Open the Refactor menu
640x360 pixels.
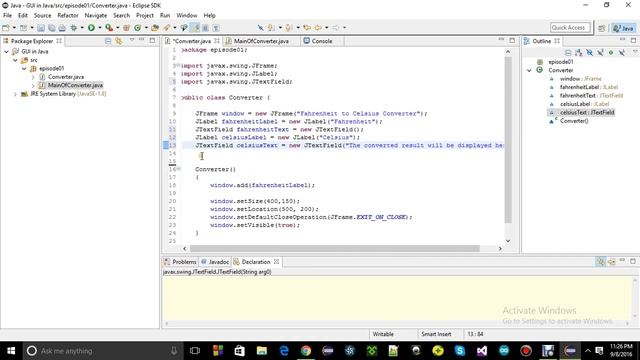tap(68, 16)
